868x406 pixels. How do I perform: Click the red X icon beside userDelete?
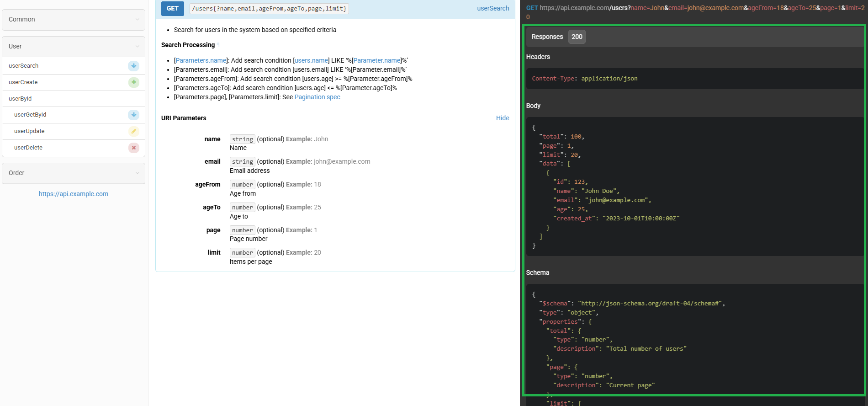coord(133,148)
